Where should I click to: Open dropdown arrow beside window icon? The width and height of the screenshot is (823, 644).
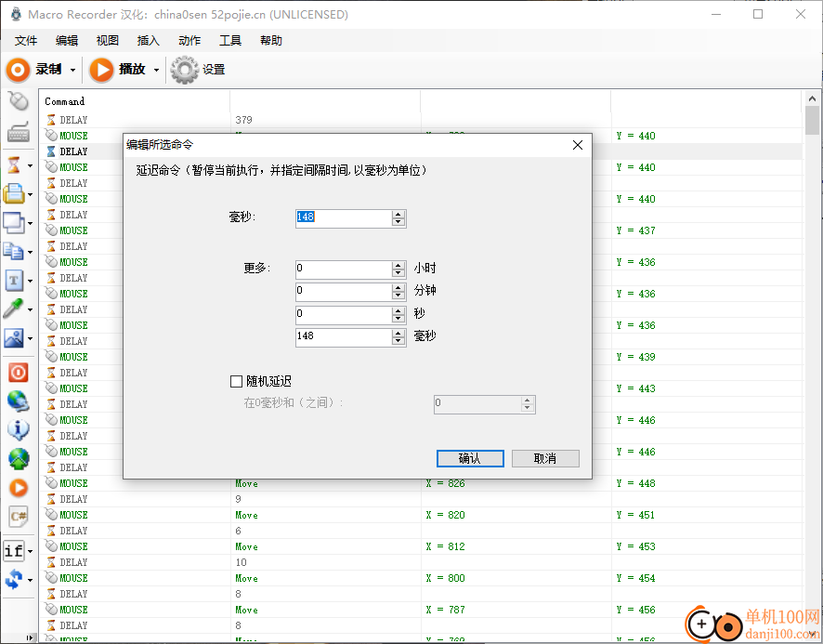30,224
